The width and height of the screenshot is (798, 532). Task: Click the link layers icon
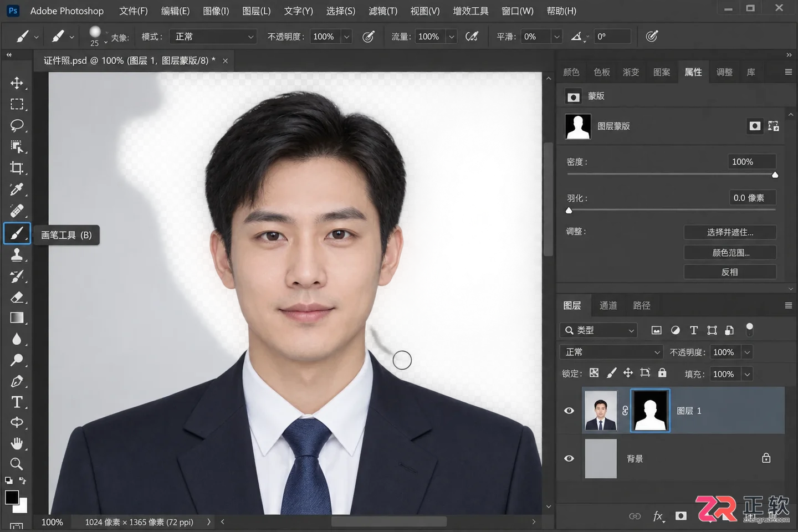tap(635, 516)
